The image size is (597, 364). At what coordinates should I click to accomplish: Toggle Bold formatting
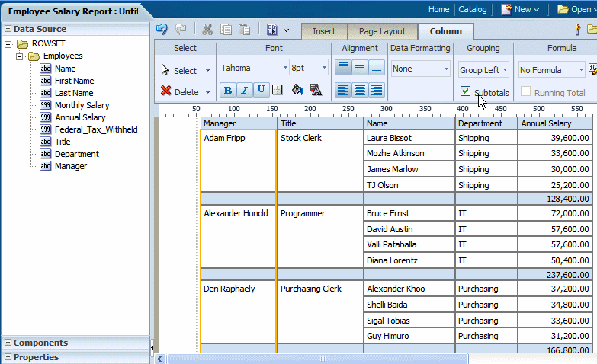click(228, 90)
